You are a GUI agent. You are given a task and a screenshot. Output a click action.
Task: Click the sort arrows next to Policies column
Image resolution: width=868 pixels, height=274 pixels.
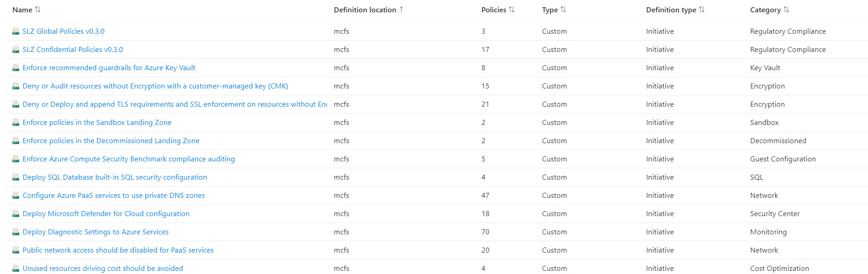click(x=512, y=10)
